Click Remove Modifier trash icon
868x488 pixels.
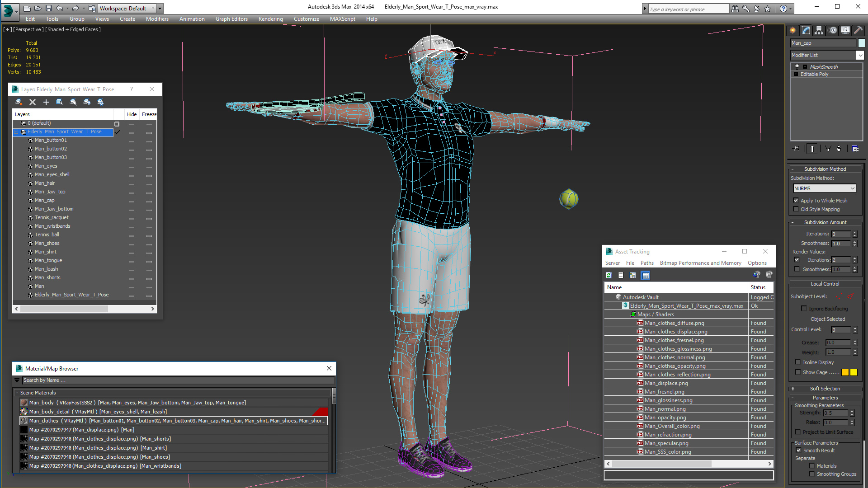pyautogui.click(x=839, y=148)
